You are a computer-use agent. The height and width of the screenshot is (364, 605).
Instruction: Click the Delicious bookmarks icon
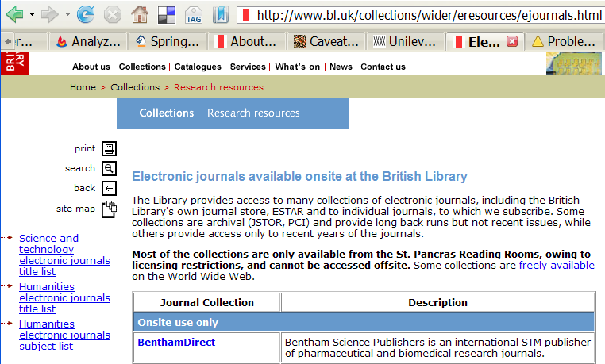coord(167,14)
